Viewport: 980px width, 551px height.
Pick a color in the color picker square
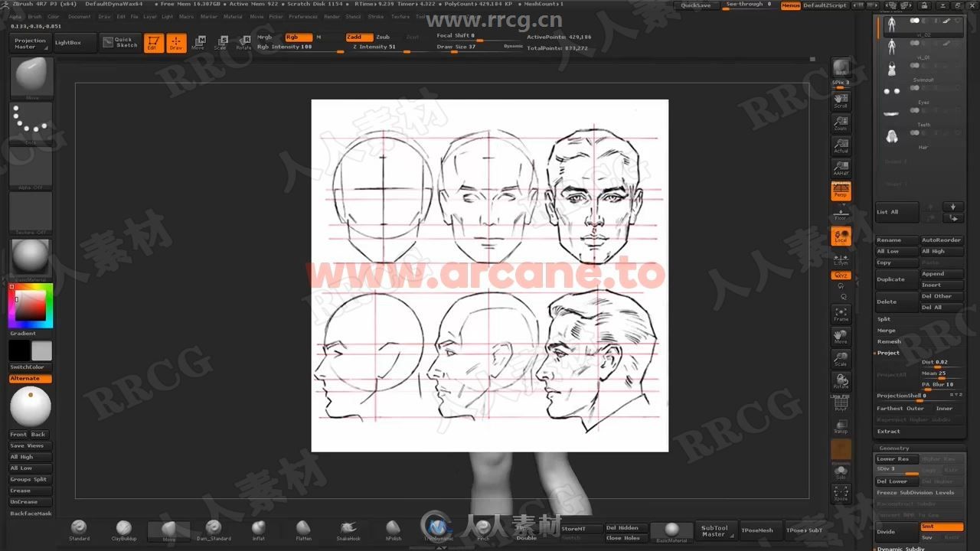tap(31, 306)
